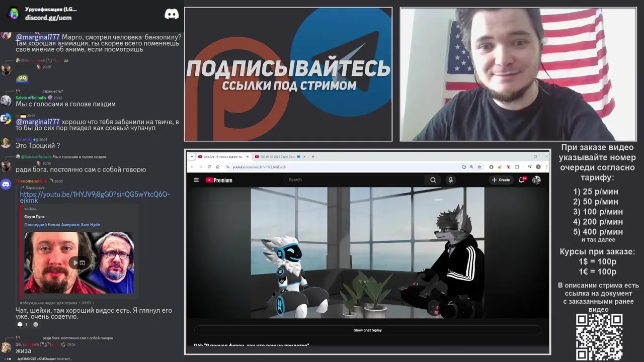The image size is (644, 362).
Task: Click tariff line '5) 400 р/мин'
Action: tap(598, 232)
